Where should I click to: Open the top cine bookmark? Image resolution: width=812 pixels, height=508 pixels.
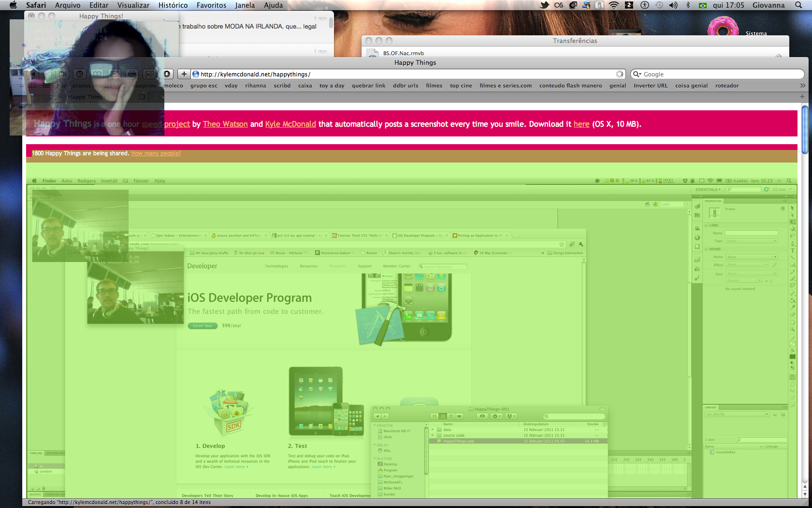coord(461,86)
